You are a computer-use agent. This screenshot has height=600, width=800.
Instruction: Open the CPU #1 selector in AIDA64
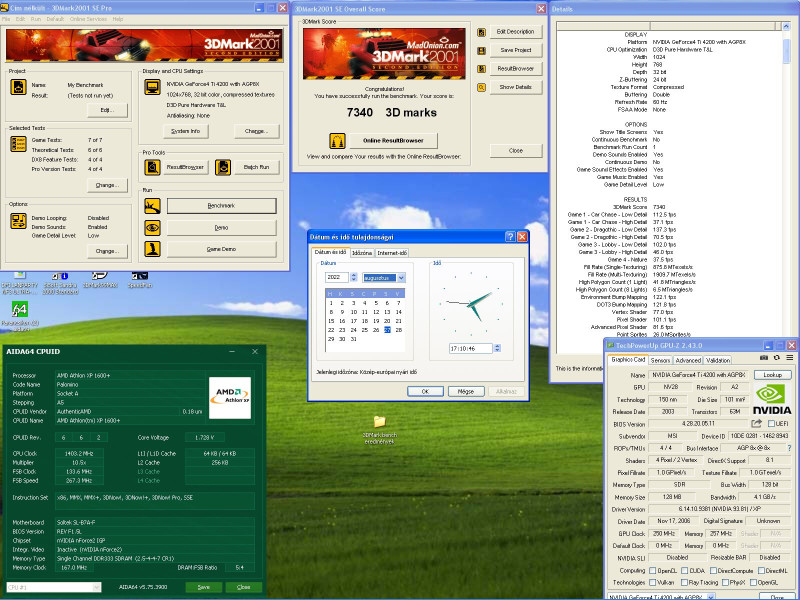[x=50, y=587]
